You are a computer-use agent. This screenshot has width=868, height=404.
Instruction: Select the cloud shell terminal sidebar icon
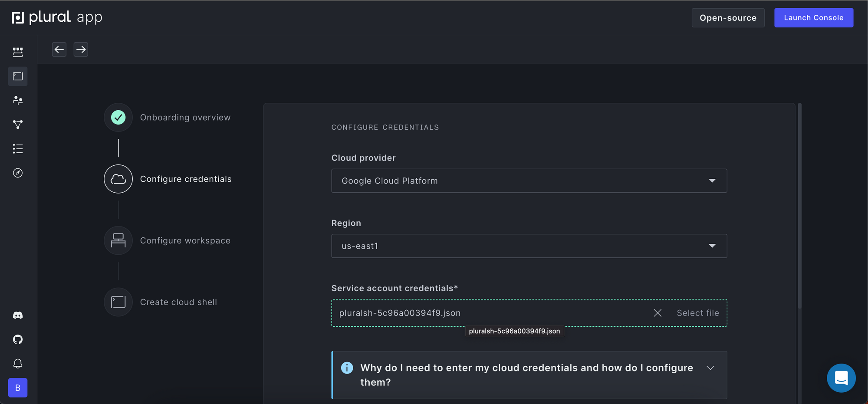[18, 76]
